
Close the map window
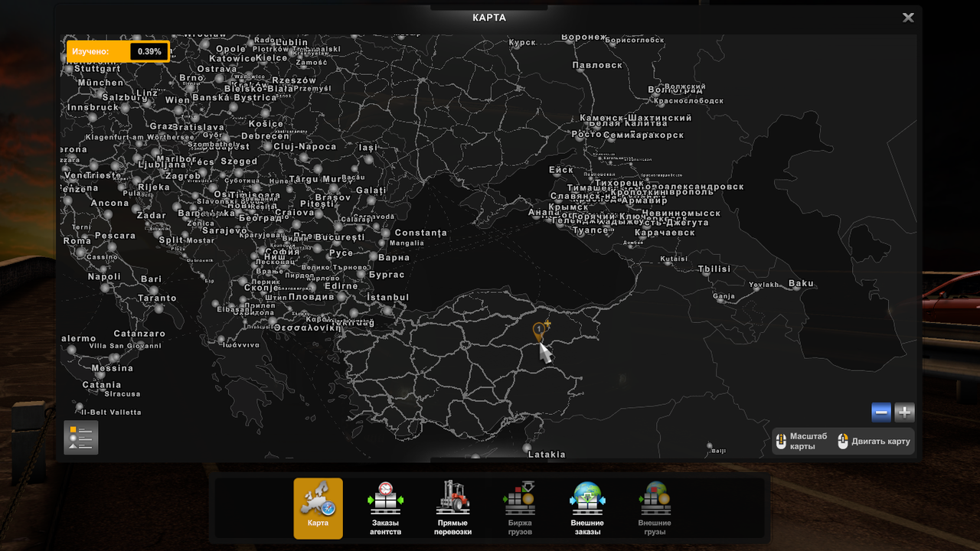click(908, 18)
